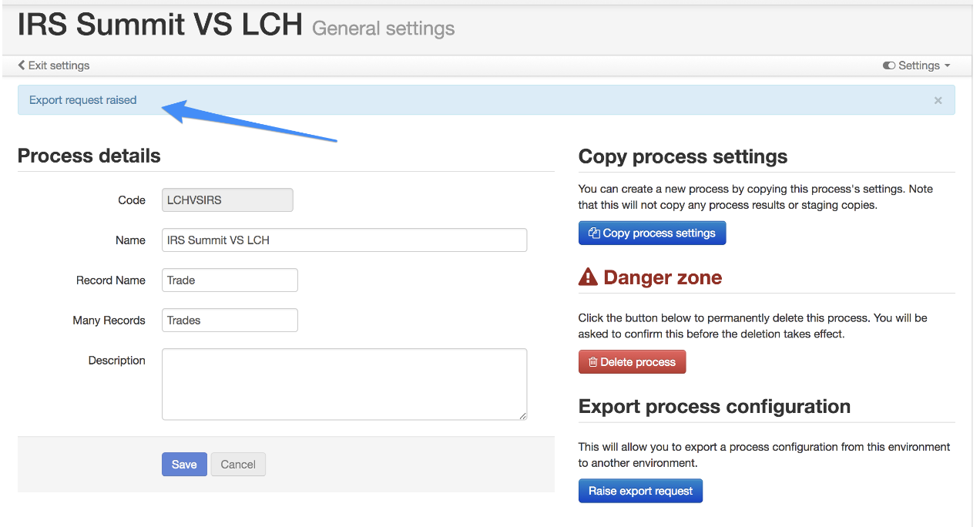
Task: Click the back chevron beside Exit settings
Action: [x=22, y=65]
